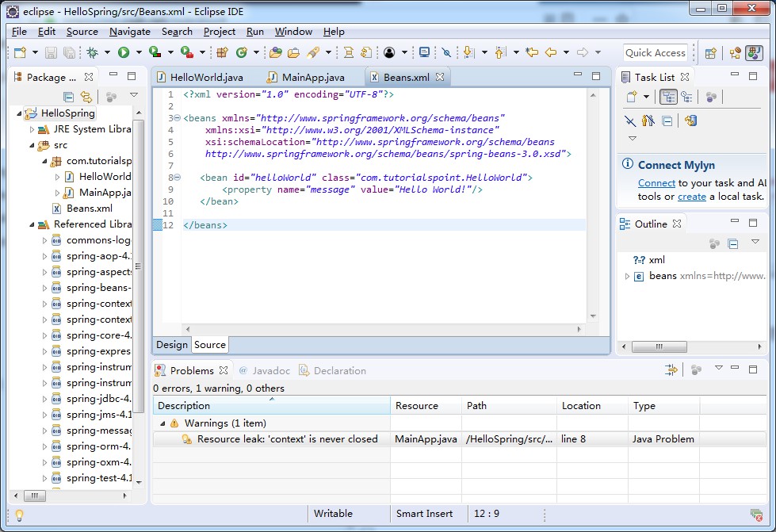Expand the beans element in the Outline
The image size is (776, 532).
pyautogui.click(x=627, y=276)
